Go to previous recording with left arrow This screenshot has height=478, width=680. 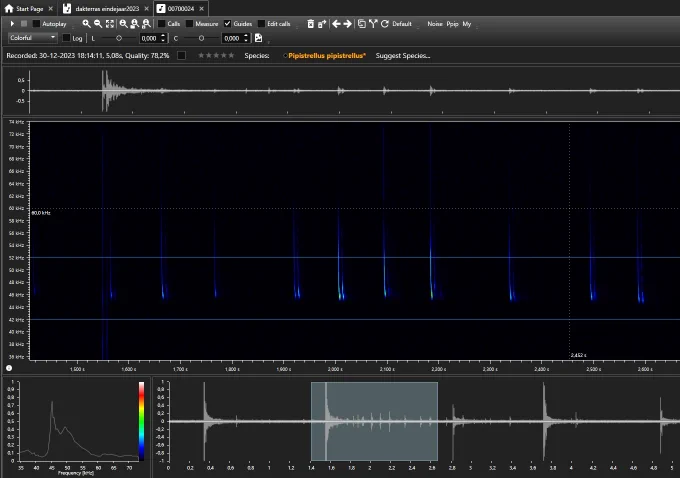coord(336,23)
